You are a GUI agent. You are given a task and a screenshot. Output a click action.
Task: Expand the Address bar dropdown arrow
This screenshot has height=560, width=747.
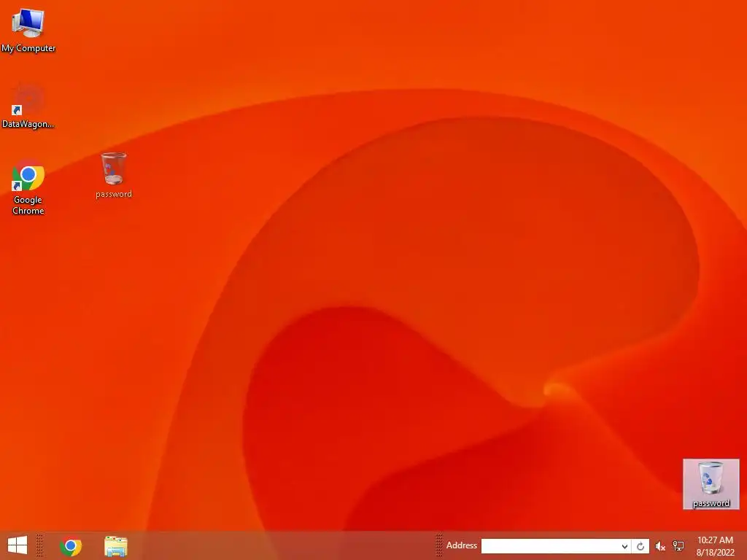(x=624, y=546)
